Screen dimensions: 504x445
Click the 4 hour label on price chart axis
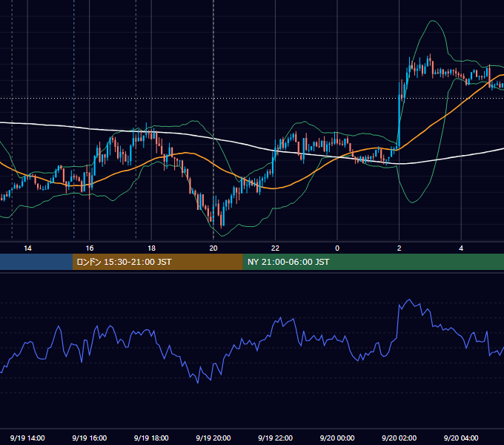(x=461, y=248)
